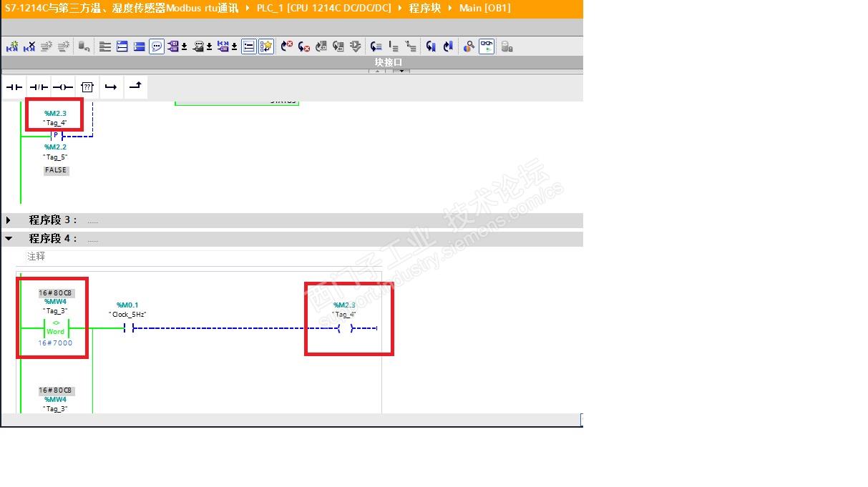Insert an output coil instruction

coord(63,87)
